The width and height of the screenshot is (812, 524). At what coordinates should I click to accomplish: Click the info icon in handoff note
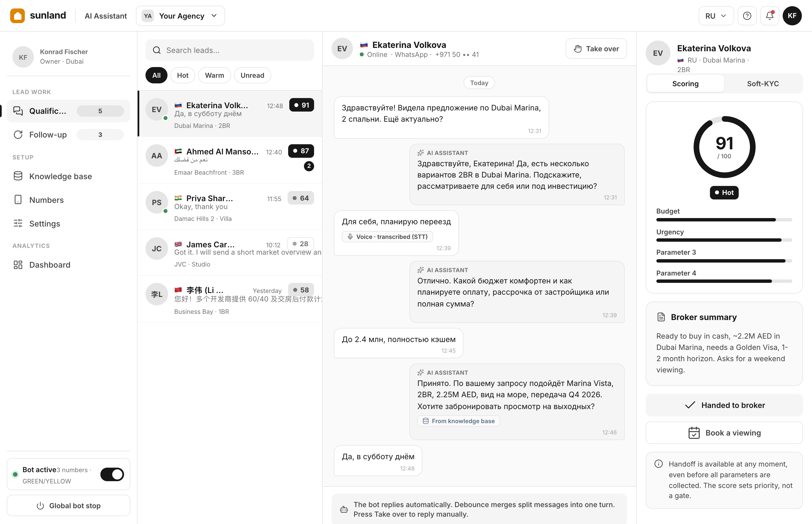pos(659,464)
